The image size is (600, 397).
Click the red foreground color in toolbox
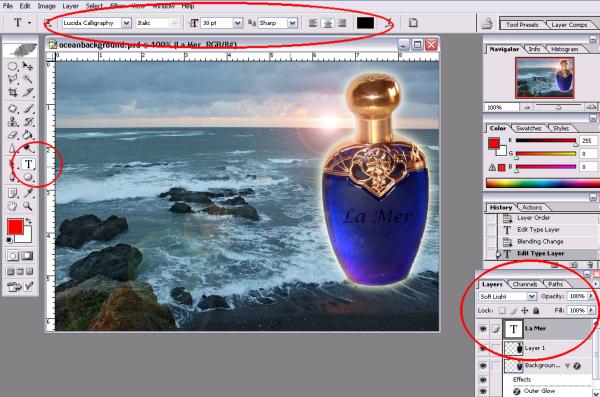[15, 227]
